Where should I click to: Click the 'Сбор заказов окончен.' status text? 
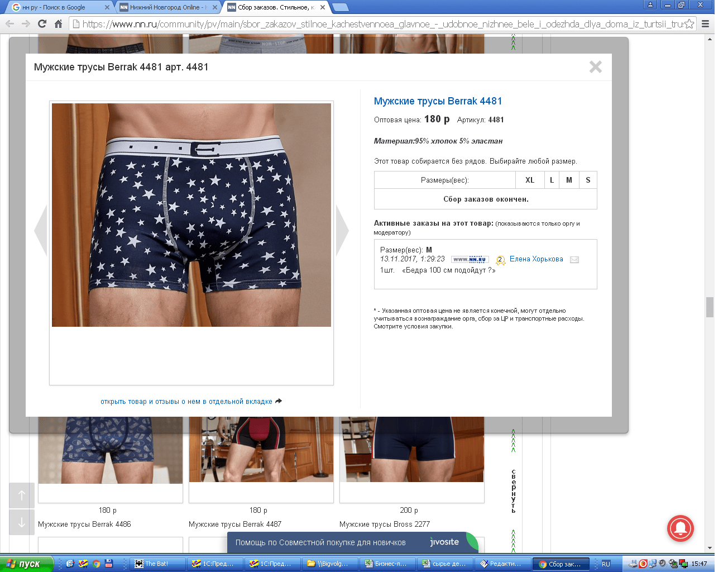[486, 199]
